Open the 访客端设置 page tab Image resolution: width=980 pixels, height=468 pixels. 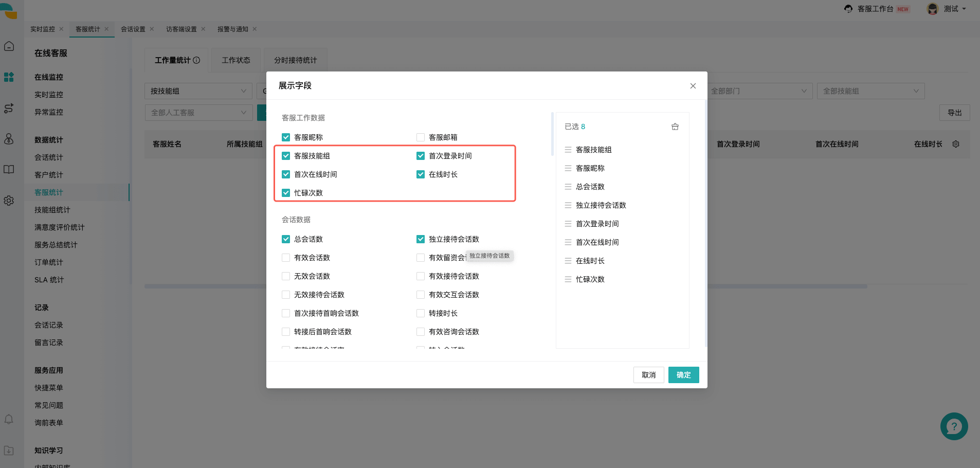pos(182,29)
